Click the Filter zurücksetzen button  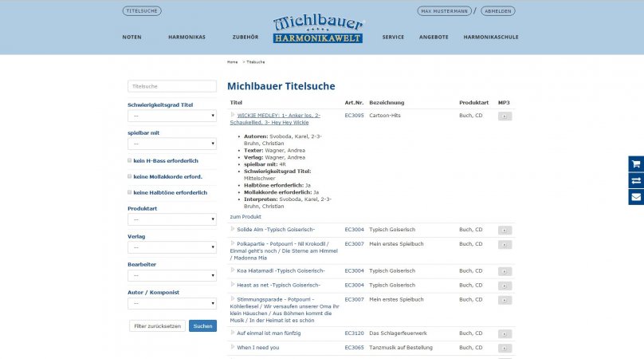(157, 325)
